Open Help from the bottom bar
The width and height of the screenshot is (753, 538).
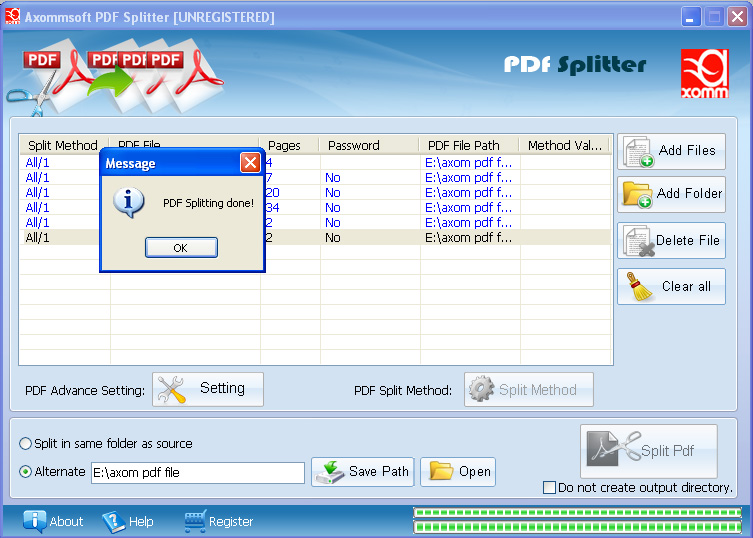[x=113, y=521]
